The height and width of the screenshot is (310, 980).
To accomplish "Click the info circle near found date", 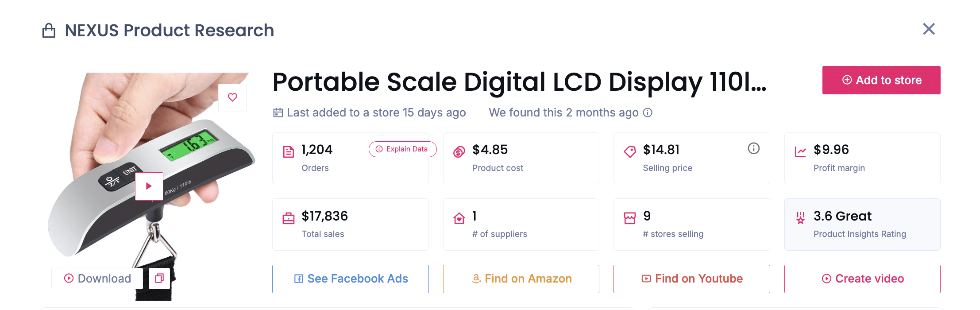I will pos(648,113).
